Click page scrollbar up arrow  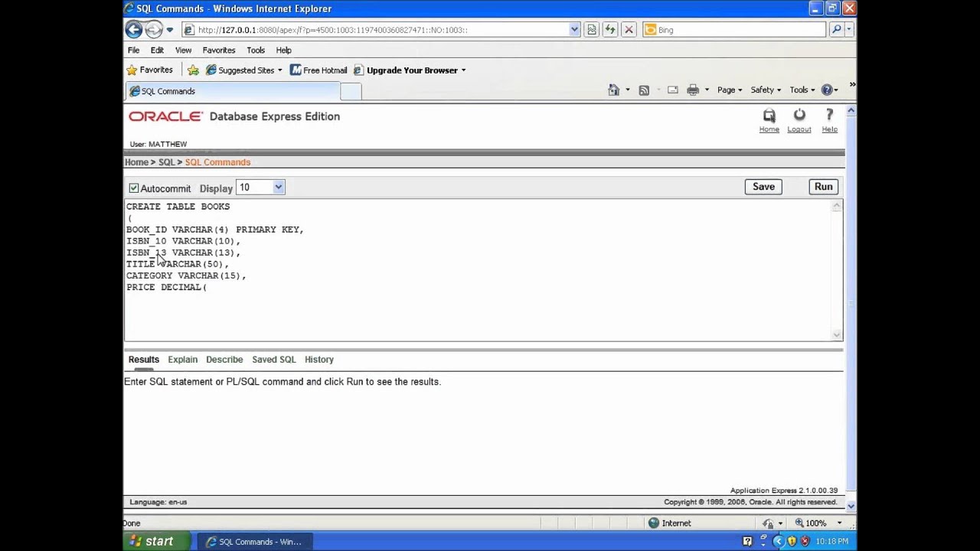point(851,112)
